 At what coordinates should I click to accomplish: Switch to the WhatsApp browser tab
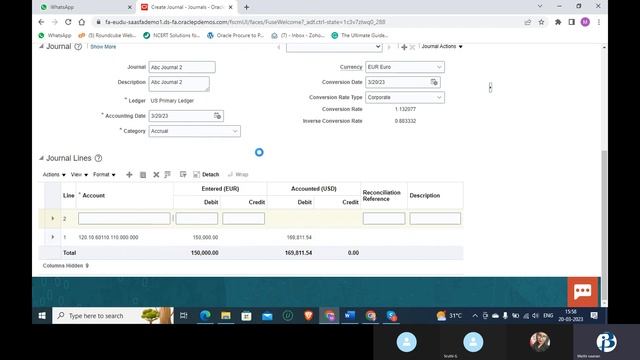[x=86, y=7]
